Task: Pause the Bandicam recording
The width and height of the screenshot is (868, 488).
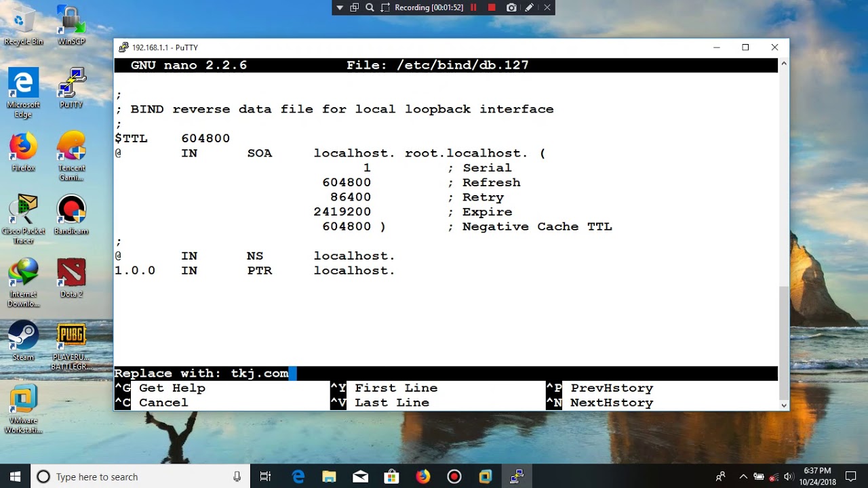Action: (x=473, y=7)
